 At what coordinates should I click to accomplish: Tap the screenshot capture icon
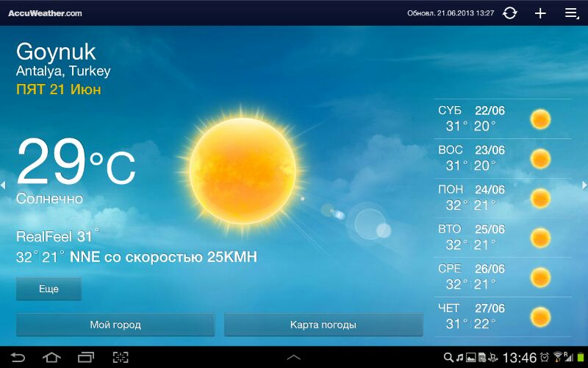pos(120,358)
